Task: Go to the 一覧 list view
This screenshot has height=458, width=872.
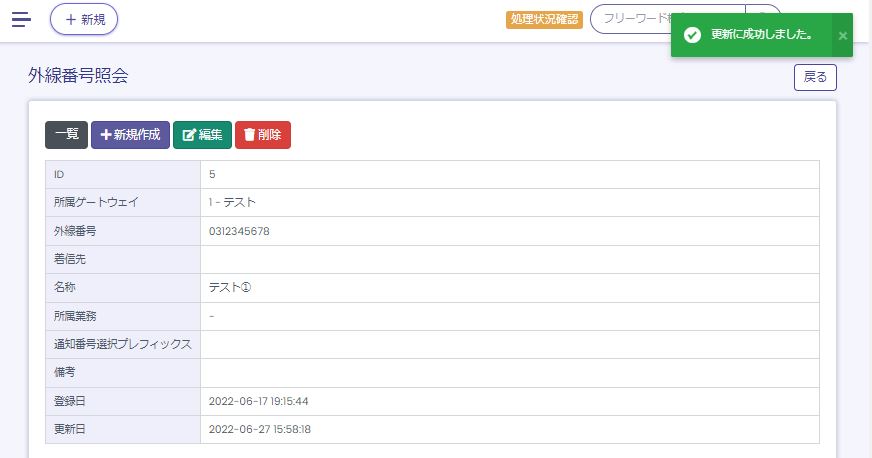Action: (x=66, y=135)
